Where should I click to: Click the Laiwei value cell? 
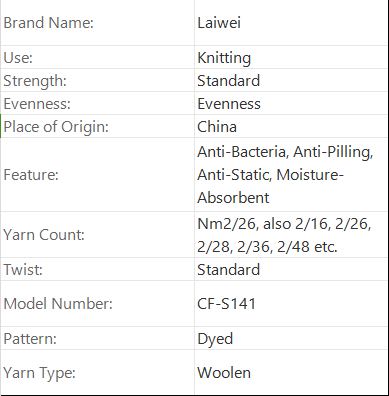(x=291, y=23)
